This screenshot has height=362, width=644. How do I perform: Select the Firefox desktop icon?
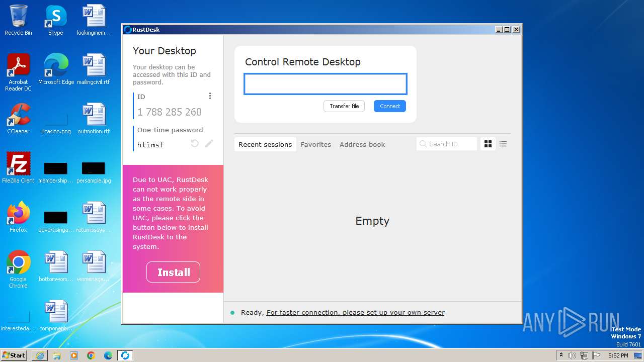point(18,217)
